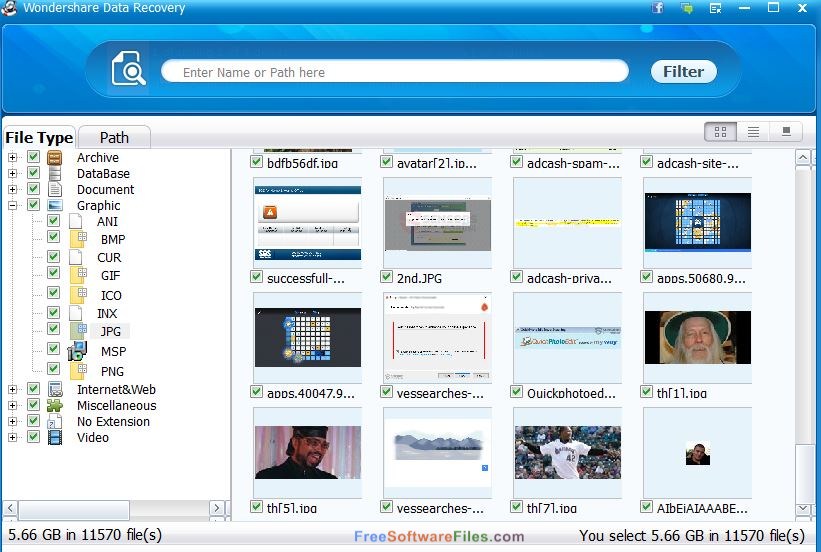Select the Quickphotoed thumbnail image
The image size is (821, 552).
click(568, 337)
